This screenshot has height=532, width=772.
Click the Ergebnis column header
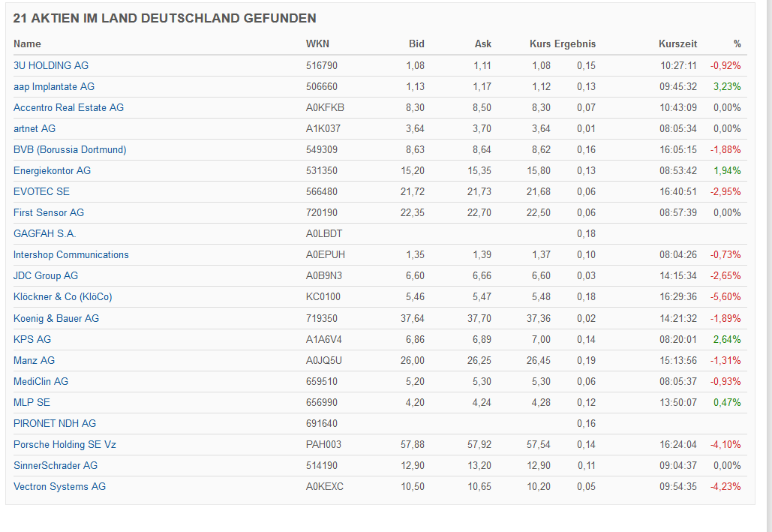click(575, 44)
